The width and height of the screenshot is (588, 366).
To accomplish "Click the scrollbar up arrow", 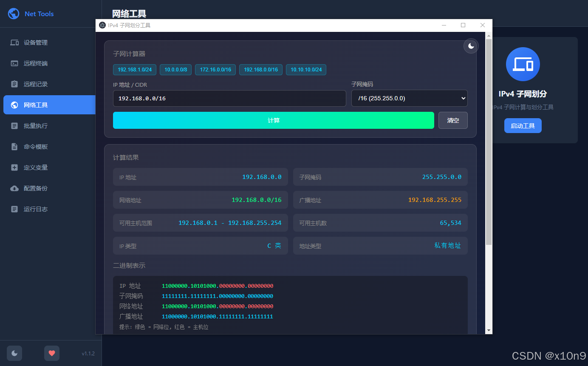I will click(489, 36).
